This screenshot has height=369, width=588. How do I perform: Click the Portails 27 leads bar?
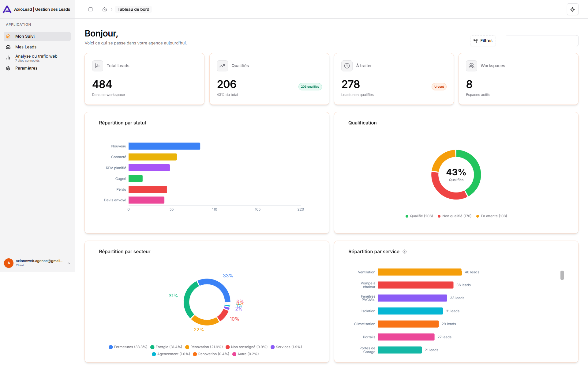(406, 337)
